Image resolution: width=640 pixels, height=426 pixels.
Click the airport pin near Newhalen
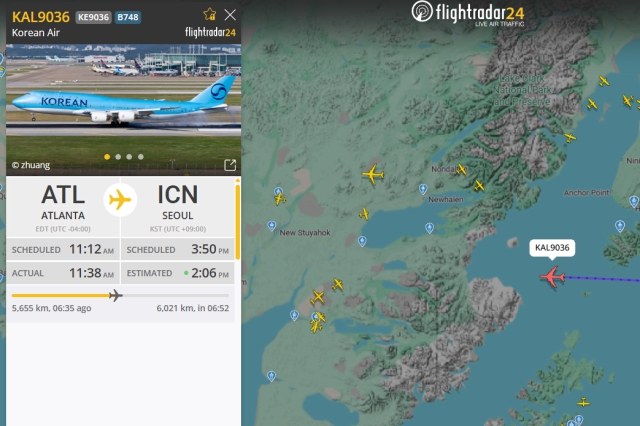(423, 189)
